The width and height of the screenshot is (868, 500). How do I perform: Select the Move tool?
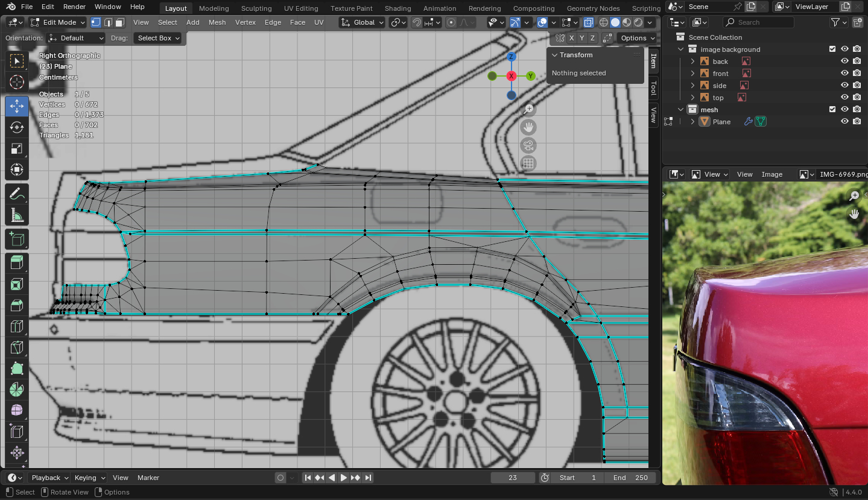17,106
